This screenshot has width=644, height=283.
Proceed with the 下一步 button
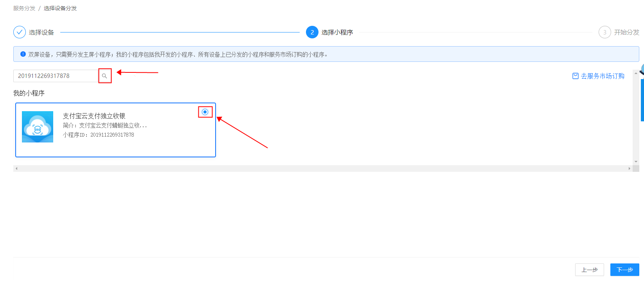click(x=625, y=270)
